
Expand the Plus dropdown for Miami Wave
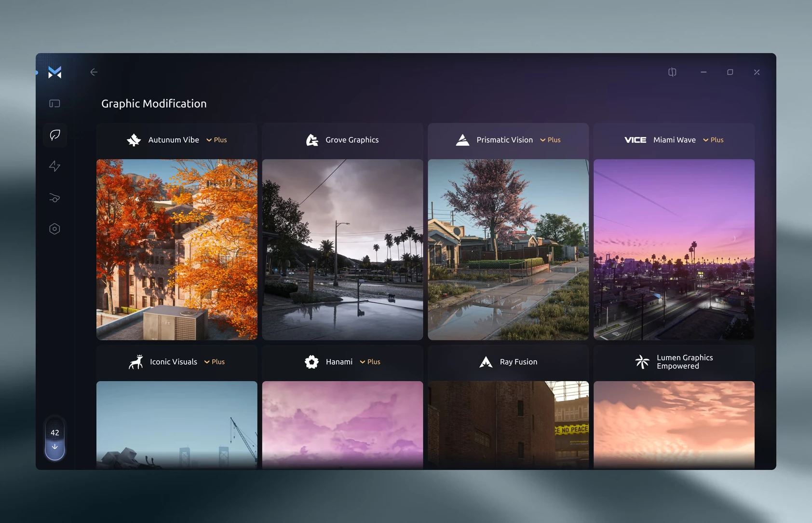coord(713,140)
